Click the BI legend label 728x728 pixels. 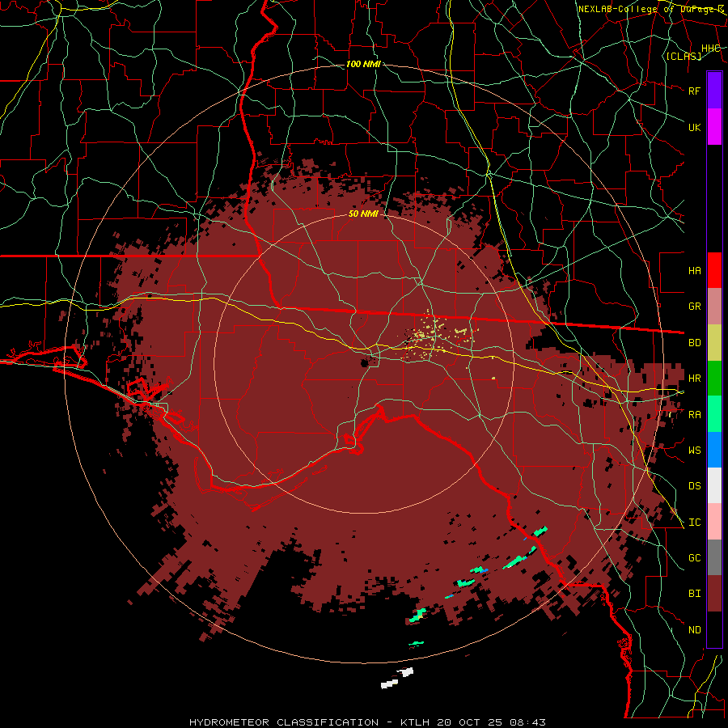[694, 594]
